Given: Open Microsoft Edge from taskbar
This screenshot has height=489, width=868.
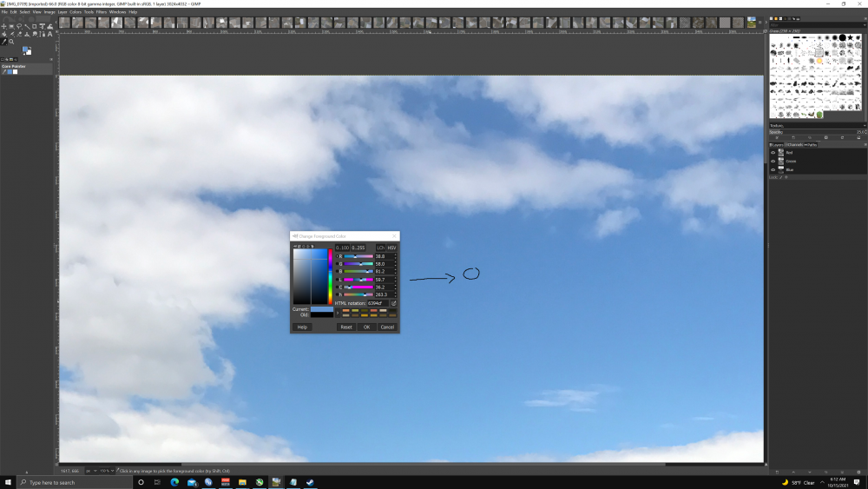Looking at the screenshot, I should [174, 482].
